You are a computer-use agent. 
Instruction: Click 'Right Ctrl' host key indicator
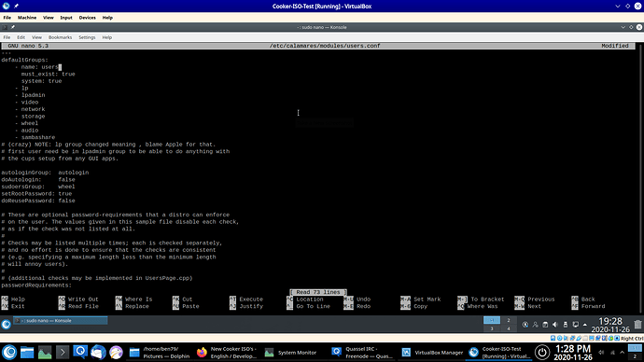tap(632, 339)
